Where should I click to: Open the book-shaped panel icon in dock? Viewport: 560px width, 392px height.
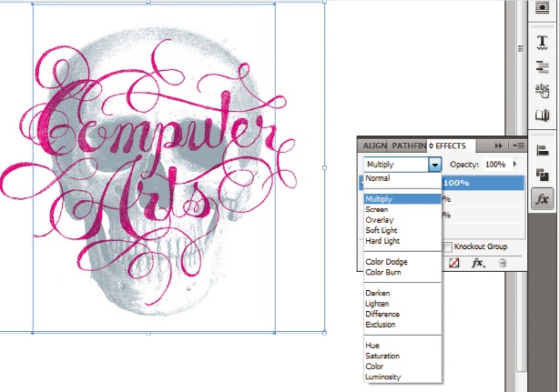(x=542, y=116)
